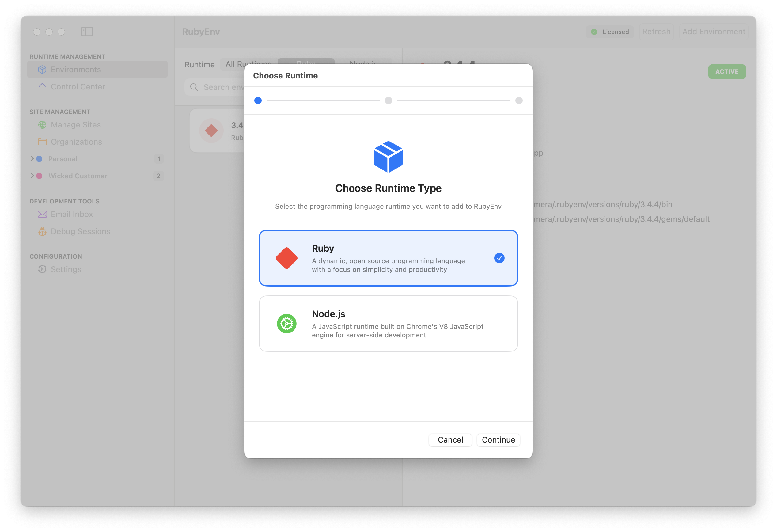Switch to the Node.js filter tab
Screen dimensions: 777x532
(363, 63)
